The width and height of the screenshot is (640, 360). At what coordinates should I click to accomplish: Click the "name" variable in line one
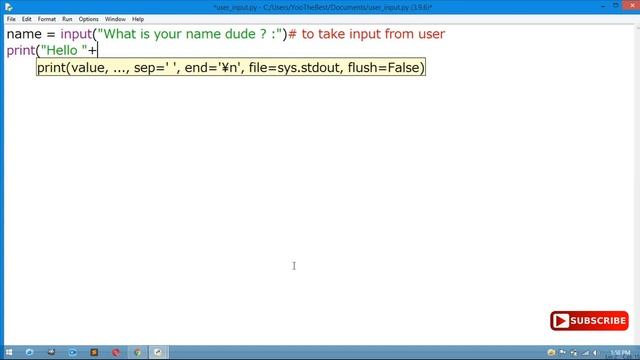click(24, 34)
